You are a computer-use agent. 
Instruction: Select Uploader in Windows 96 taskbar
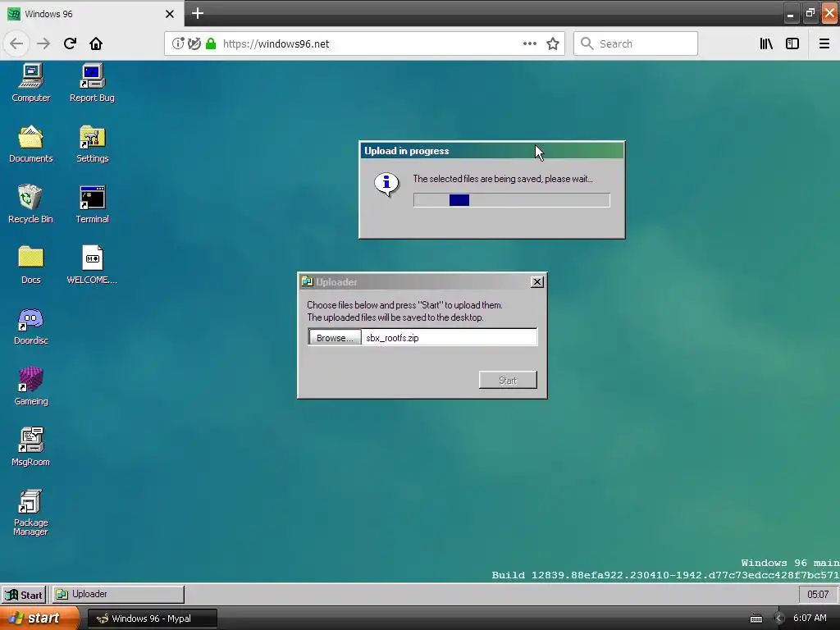[x=118, y=594]
